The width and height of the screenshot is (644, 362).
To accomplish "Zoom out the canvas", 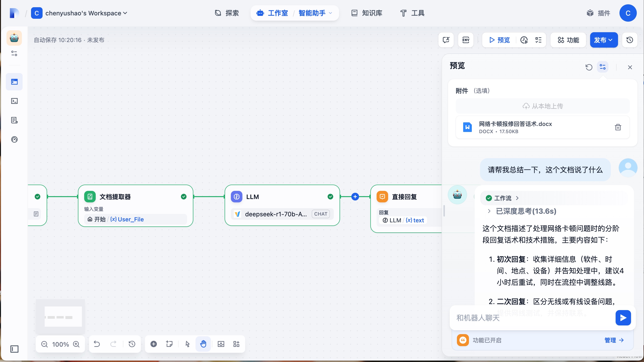I will pyautogui.click(x=44, y=344).
